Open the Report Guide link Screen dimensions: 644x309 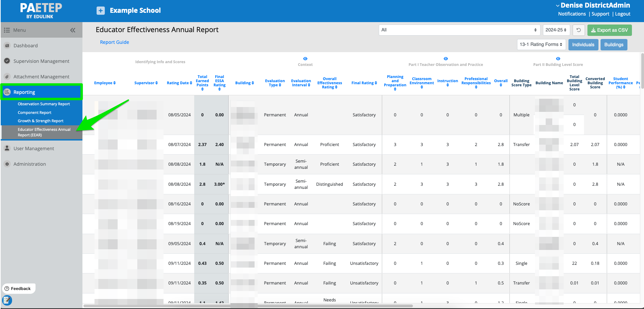[x=115, y=42]
